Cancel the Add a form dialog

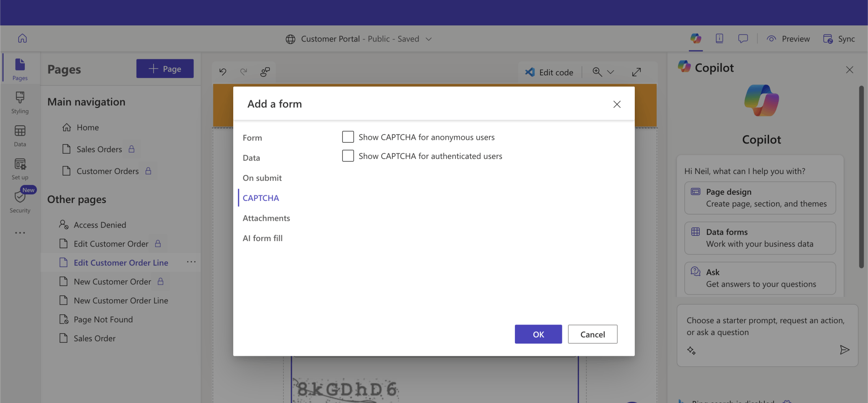tap(592, 334)
